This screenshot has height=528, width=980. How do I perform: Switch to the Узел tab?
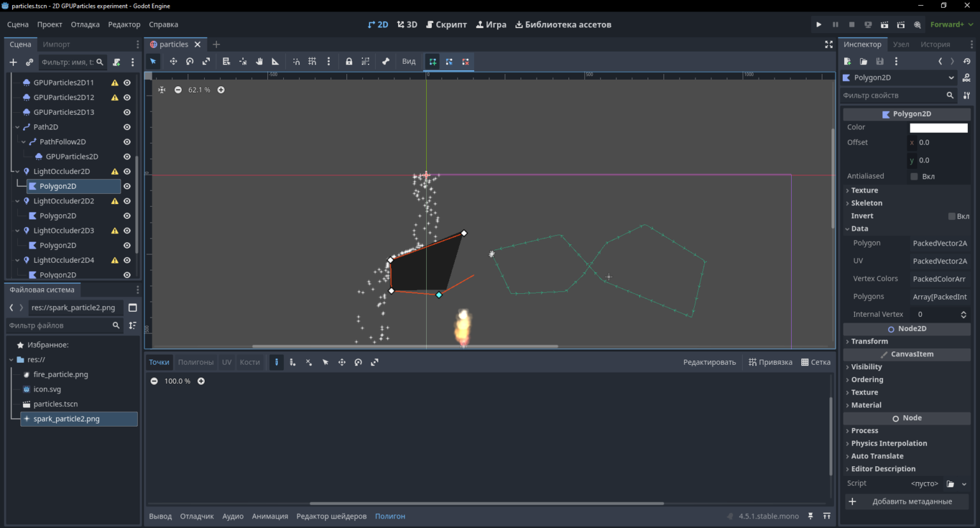click(x=901, y=45)
